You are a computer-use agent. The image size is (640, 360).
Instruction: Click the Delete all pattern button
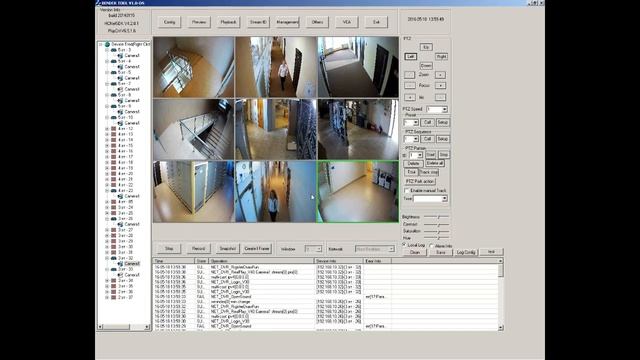(x=435, y=163)
